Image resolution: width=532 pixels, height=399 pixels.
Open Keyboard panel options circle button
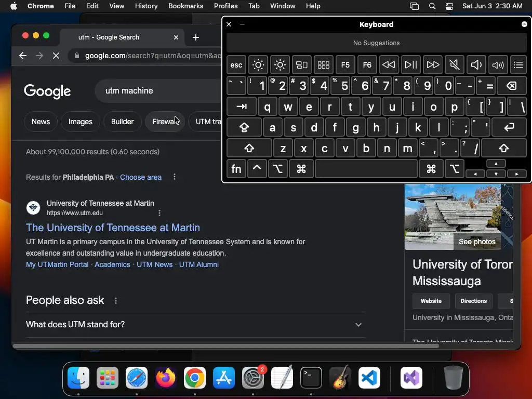[524, 24]
